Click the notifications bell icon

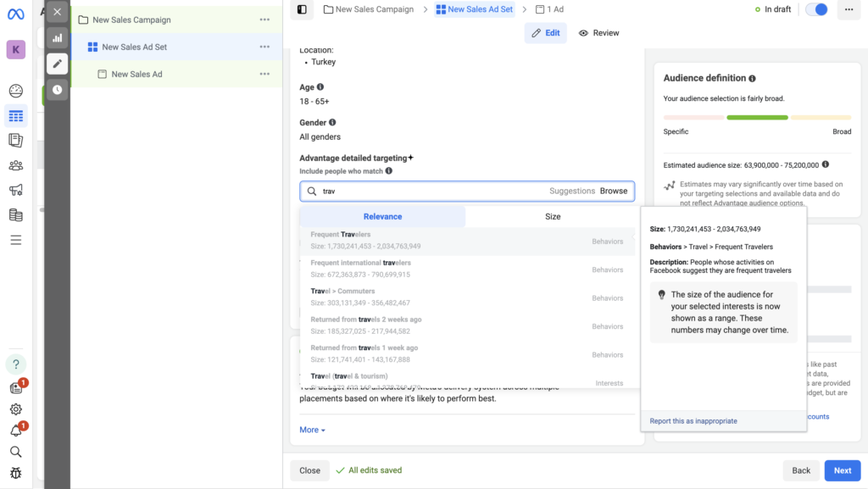(15, 431)
